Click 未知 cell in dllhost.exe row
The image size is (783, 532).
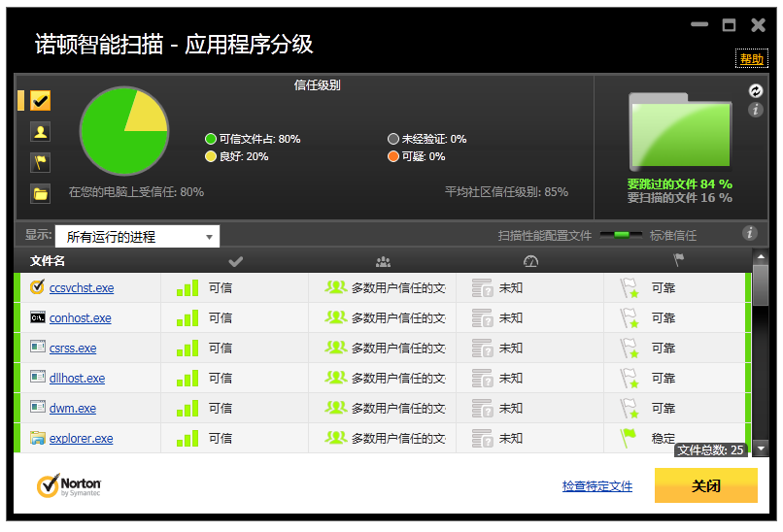point(511,379)
